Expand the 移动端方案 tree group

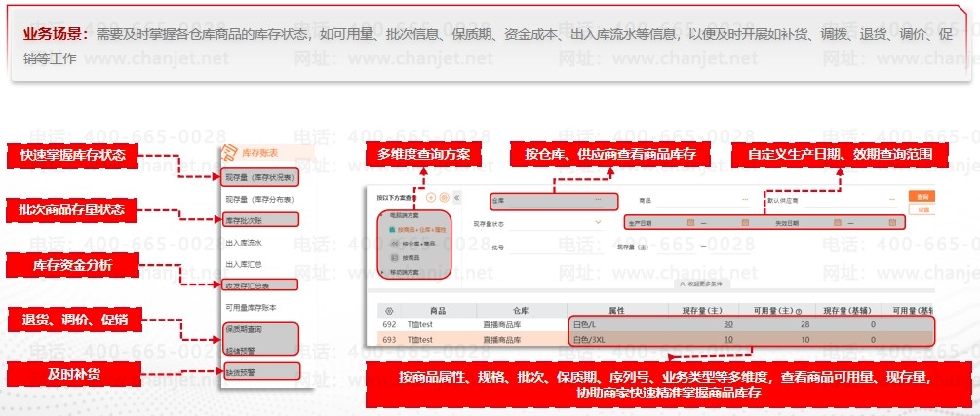381,271
